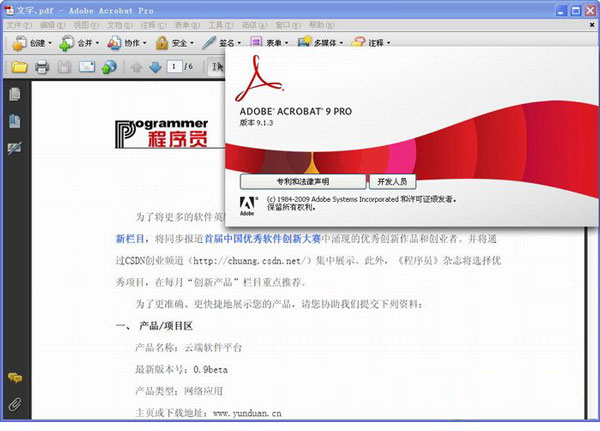Screen dimensions: 600x431
Task: Click the 最新版本号: 0.9beta line
Action: [x=181, y=370]
